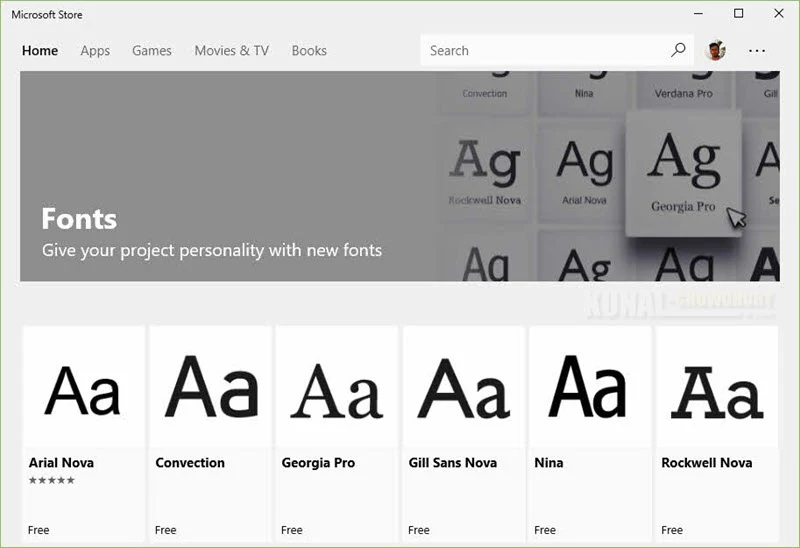Open the Georgia Pro font preview image

point(337,387)
